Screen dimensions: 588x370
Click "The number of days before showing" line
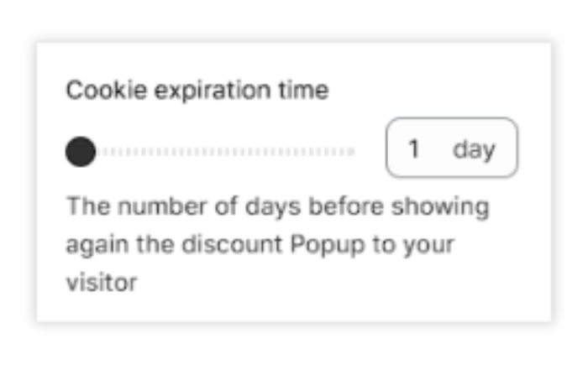click(x=277, y=206)
